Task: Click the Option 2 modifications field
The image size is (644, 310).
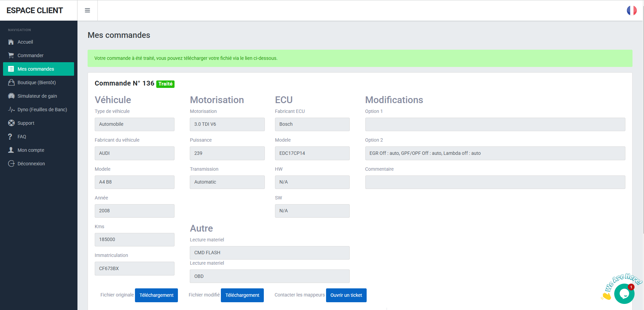Action: [x=495, y=153]
